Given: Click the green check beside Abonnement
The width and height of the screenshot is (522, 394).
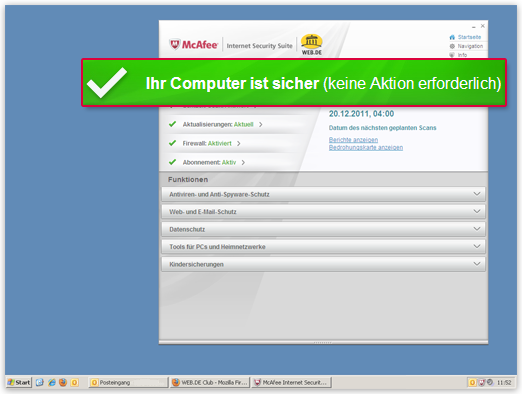Looking at the screenshot, I should tap(172, 162).
